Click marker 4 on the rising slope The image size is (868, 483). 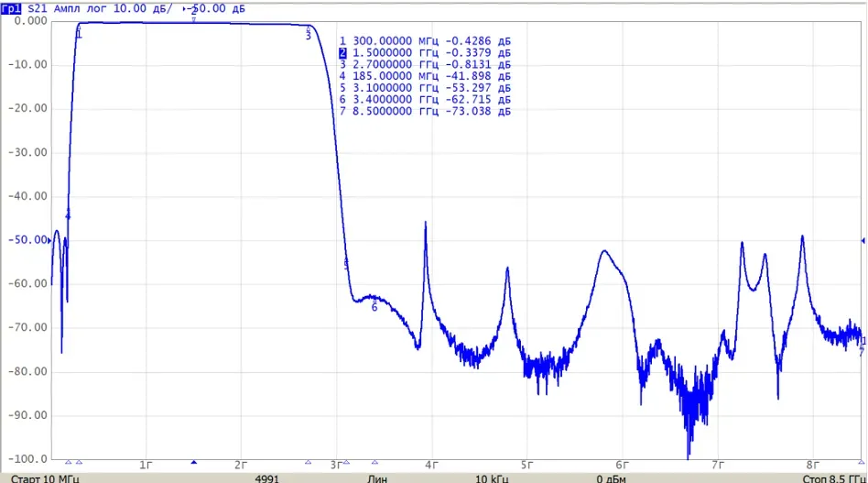pyautogui.click(x=68, y=215)
